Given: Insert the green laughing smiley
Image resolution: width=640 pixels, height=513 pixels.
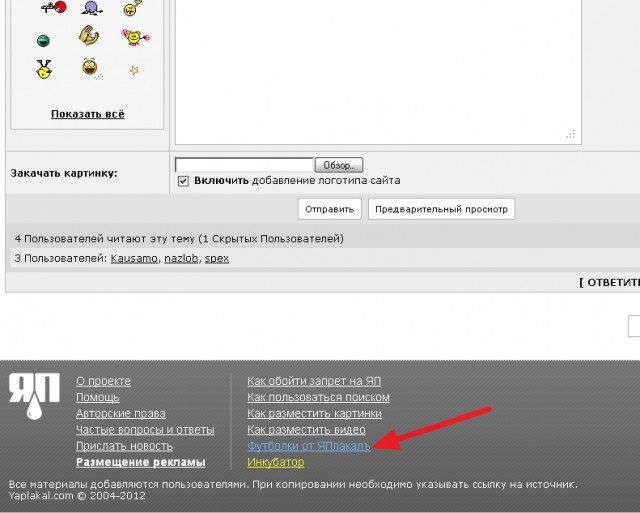Looking at the screenshot, I should pyautogui.click(x=43, y=40).
